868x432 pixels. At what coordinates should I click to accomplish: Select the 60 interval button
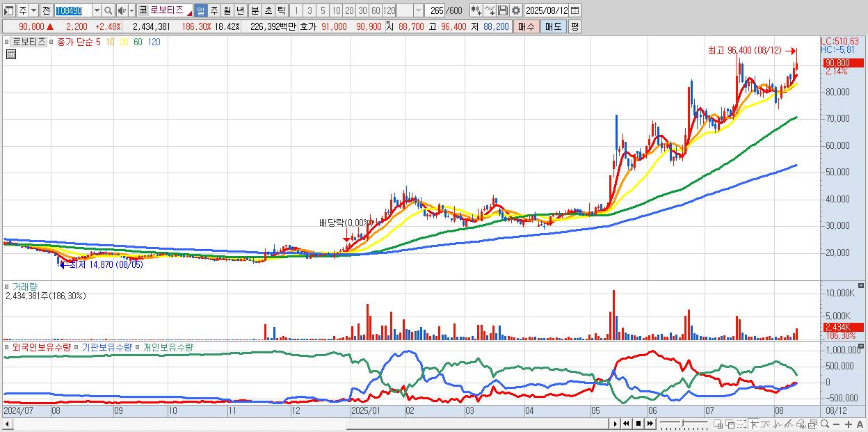point(376,10)
